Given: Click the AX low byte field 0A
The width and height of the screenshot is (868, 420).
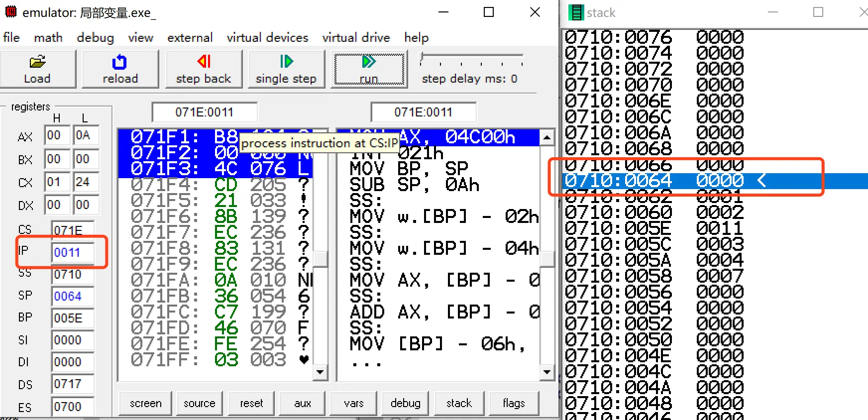Looking at the screenshot, I should coord(86,135).
